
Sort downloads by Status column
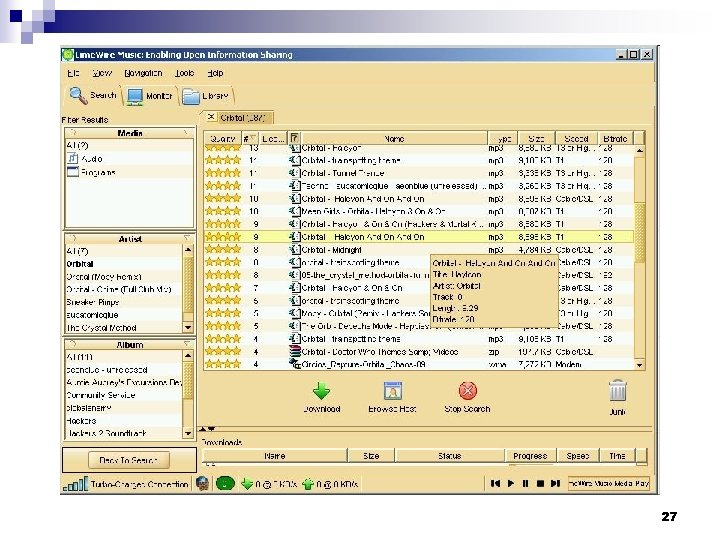point(450,456)
